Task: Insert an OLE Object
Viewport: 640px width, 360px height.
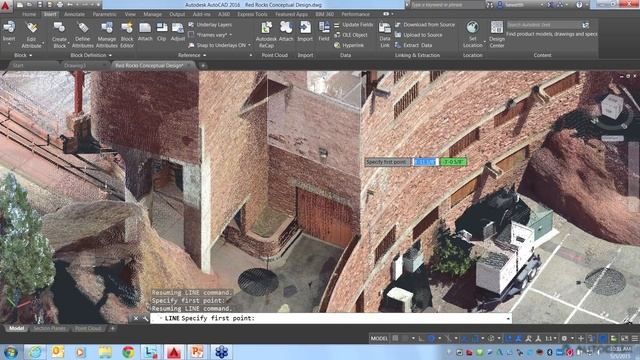Action: click(351, 35)
